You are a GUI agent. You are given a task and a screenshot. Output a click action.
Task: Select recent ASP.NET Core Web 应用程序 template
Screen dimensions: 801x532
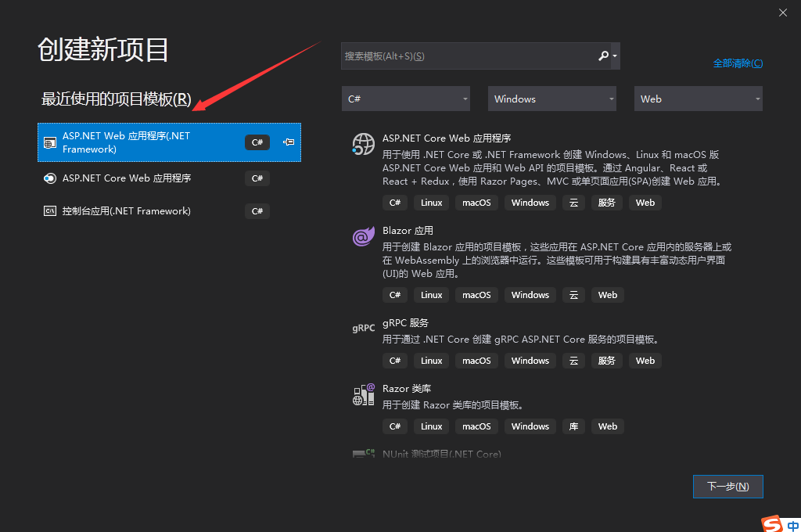click(x=169, y=178)
